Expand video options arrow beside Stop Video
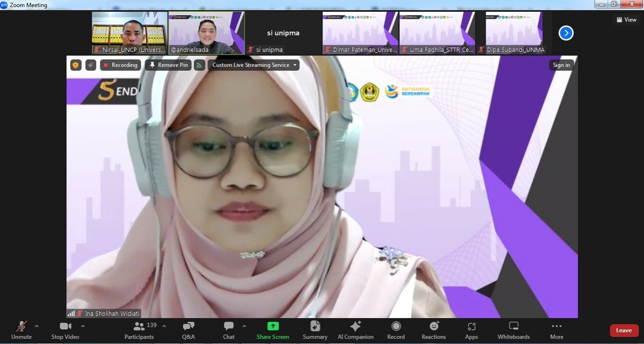Screen dimensions: 644x344 [x=83, y=326]
